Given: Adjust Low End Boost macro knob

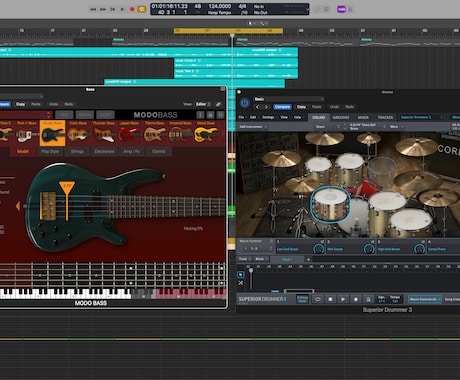Looking at the screenshot, I should [x=319, y=249].
